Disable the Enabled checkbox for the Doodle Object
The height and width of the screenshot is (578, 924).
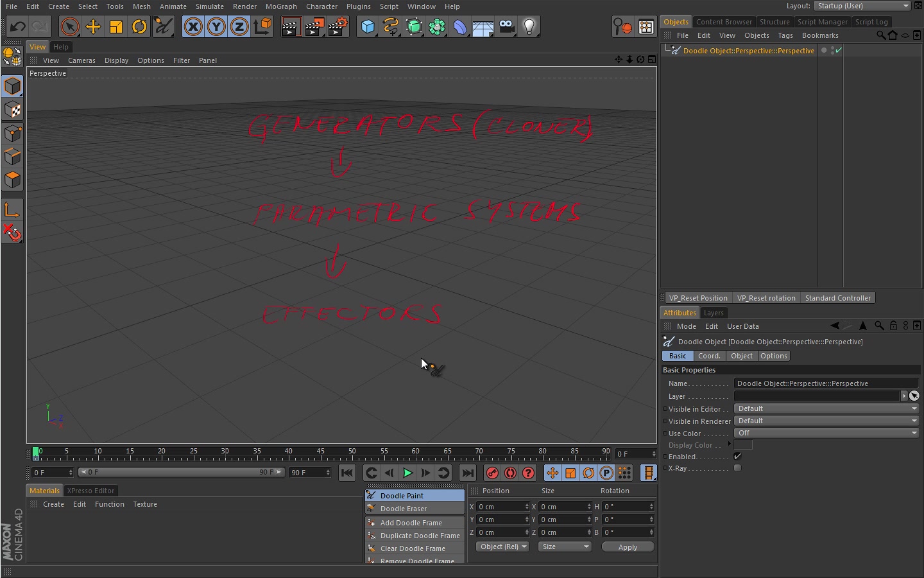[737, 456]
